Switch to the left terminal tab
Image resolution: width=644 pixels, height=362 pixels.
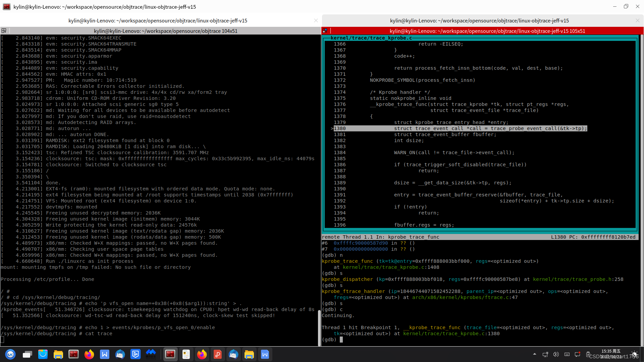click(x=158, y=20)
